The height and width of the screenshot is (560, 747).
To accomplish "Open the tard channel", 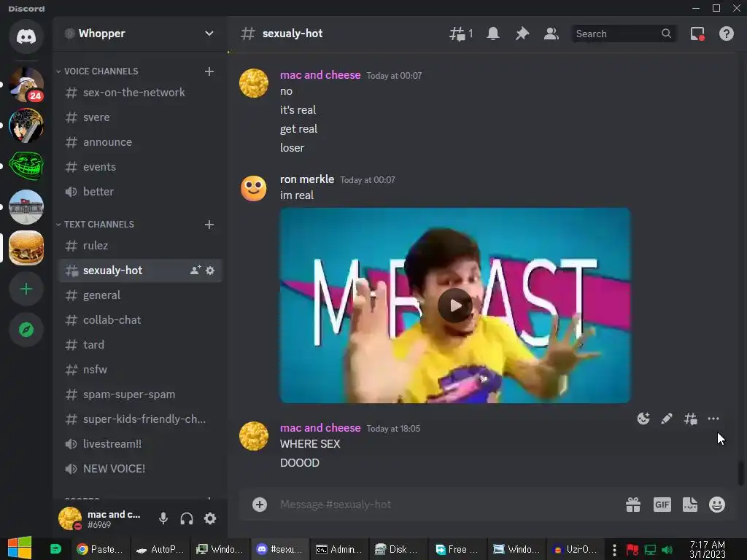I will coord(140,345).
